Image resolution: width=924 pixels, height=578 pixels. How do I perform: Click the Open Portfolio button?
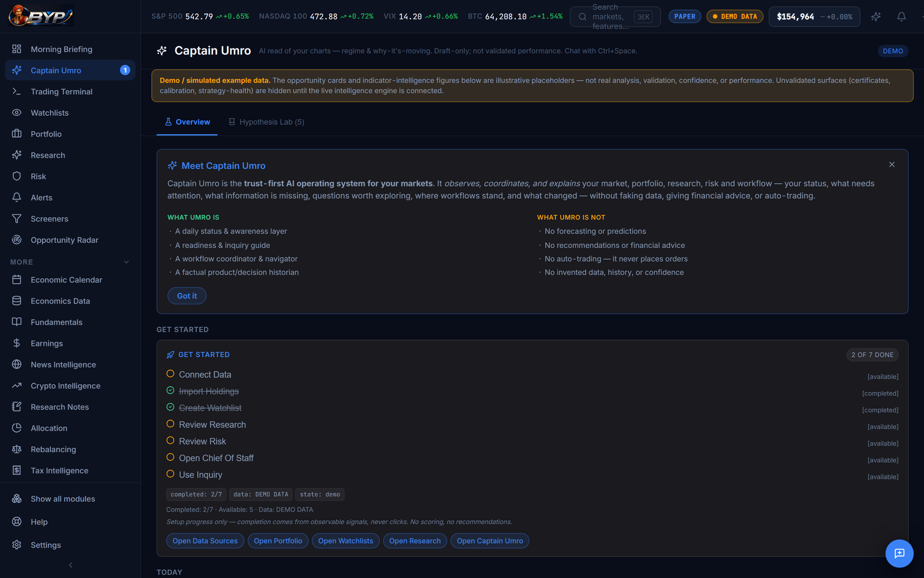[x=278, y=541]
